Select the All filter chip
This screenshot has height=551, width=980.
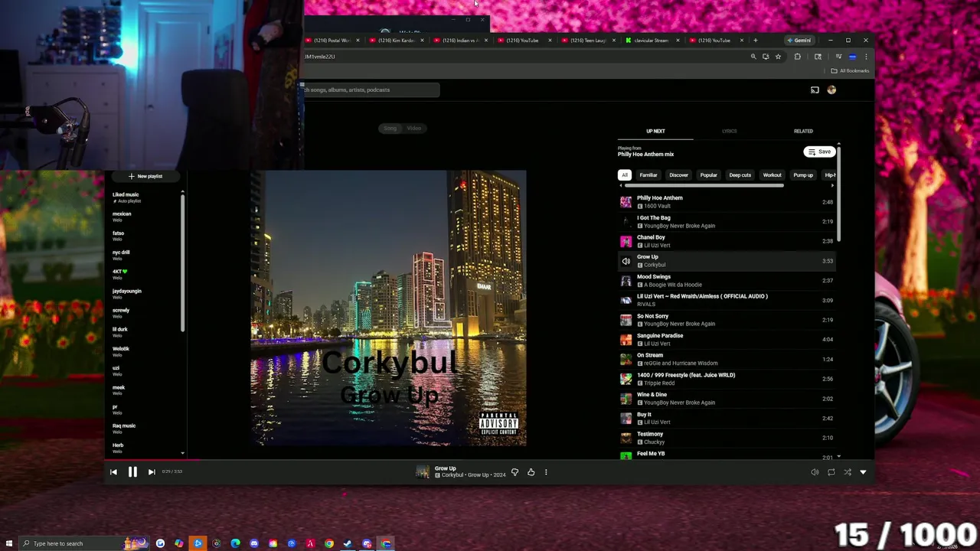[x=625, y=175]
